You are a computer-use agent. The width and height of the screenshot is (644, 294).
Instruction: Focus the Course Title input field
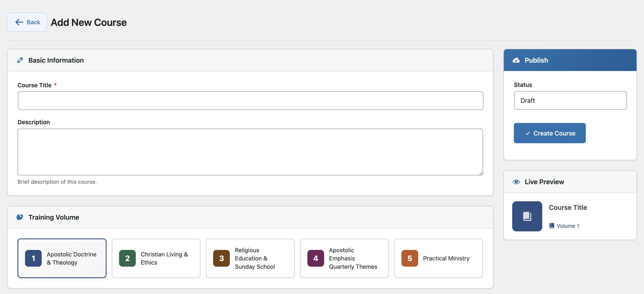coord(250,101)
